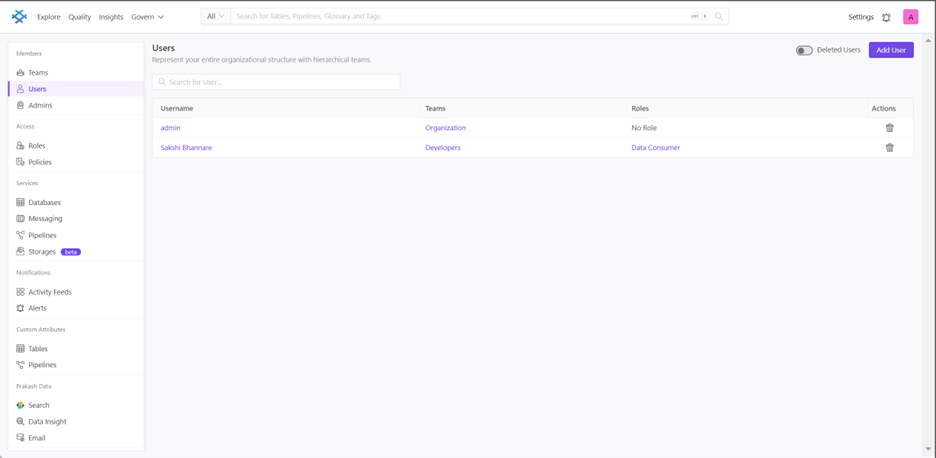This screenshot has width=936, height=458.
Task: Click the search magnifier icon in top bar
Action: click(x=719, y=17)
